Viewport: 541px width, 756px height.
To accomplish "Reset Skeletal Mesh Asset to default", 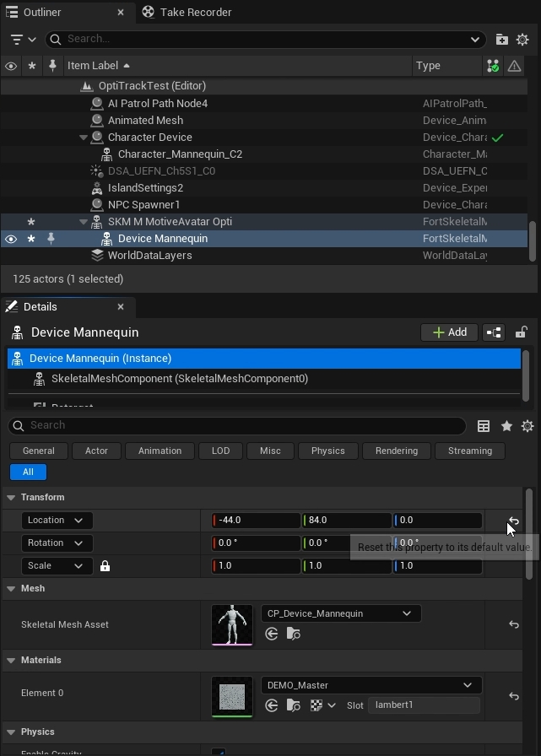I will tap(513, 624).
